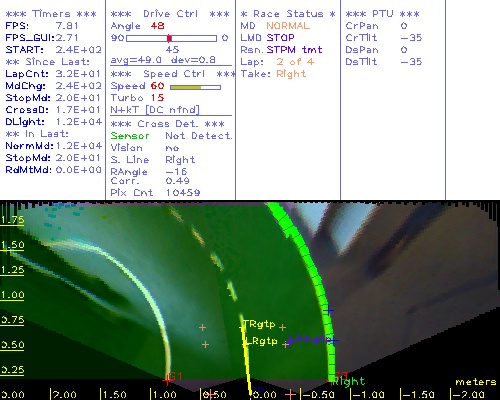
Task: Click the NORMAL mode status text
Action: (x=288, y=26)
